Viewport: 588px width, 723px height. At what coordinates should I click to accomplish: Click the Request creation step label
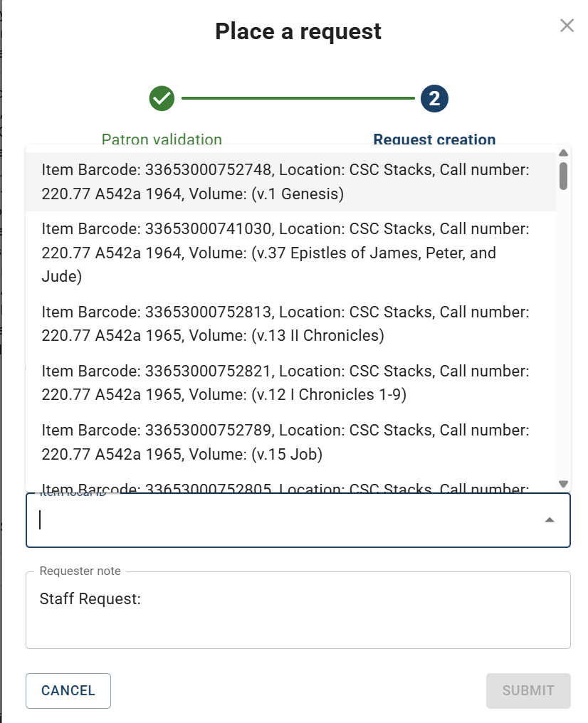(434, 139)
